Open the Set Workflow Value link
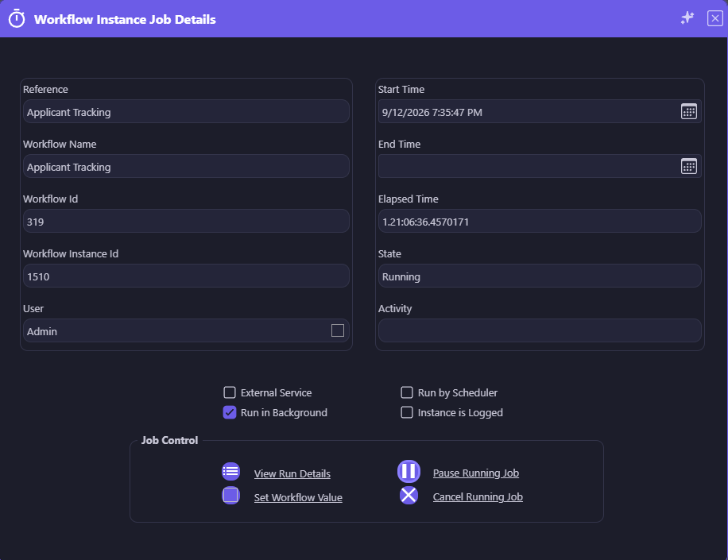 pyautogui.click(x=298, y=497)
